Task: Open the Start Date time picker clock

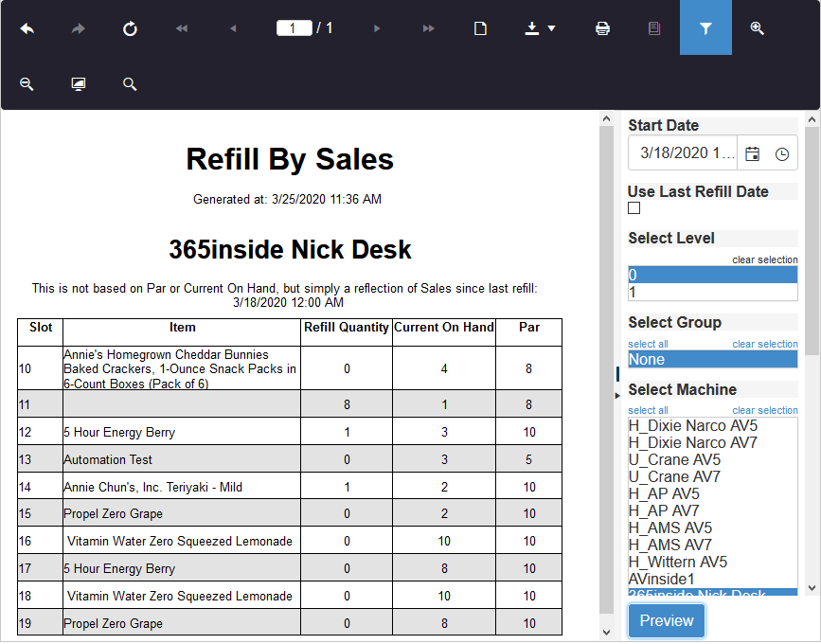Action: tap(782, 154)
